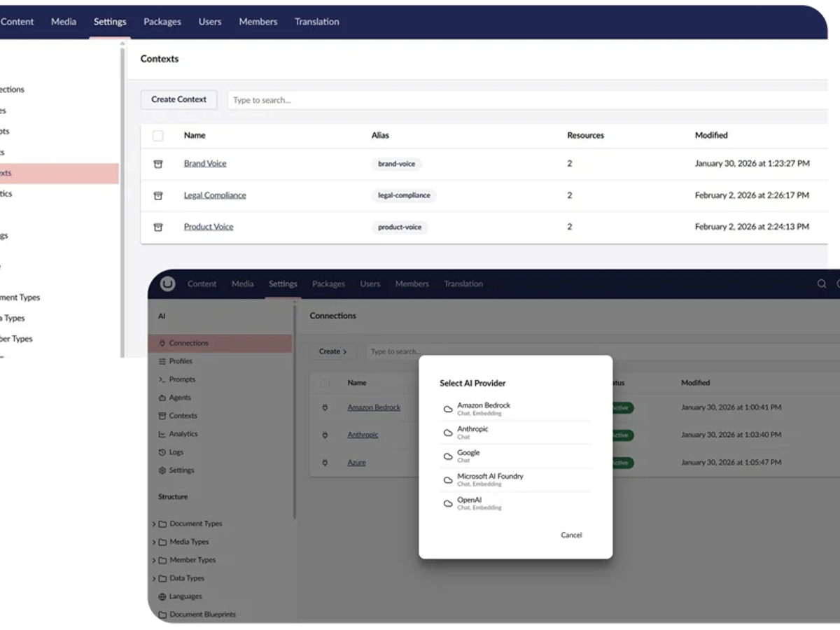
Task: Open the Settings section in the Contexts window
Action: (x=110, y=22)
